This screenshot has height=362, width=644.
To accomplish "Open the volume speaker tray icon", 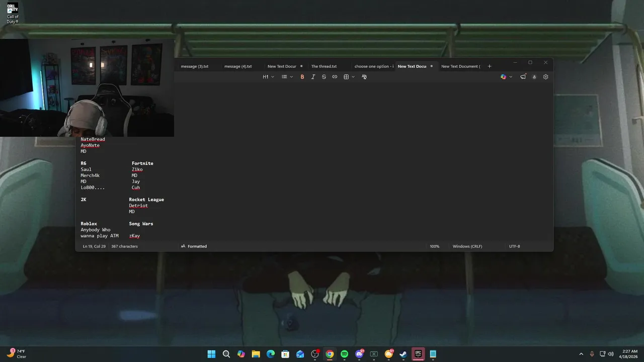I will click(611, 354).
